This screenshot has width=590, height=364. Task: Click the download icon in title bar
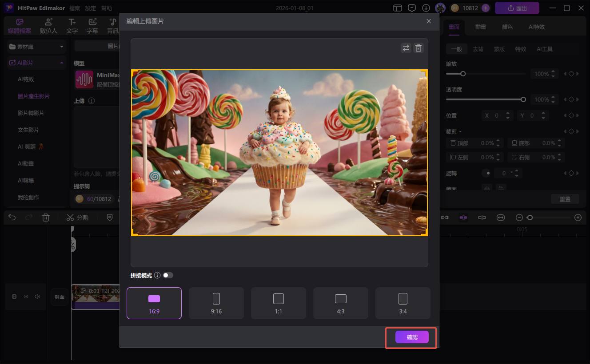pyautogui.click(x=426, y=8)
